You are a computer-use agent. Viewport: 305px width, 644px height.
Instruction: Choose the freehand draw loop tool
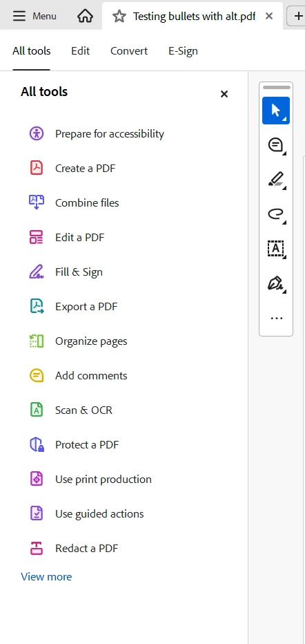click(276, 214)
